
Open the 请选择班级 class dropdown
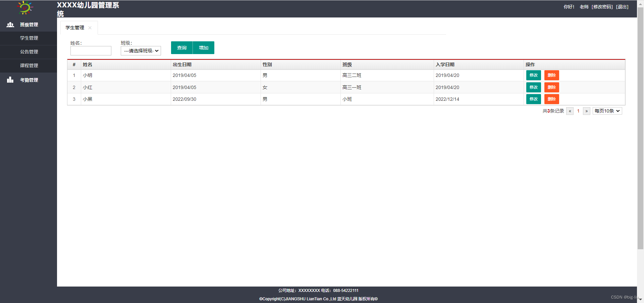click(141, 51)
